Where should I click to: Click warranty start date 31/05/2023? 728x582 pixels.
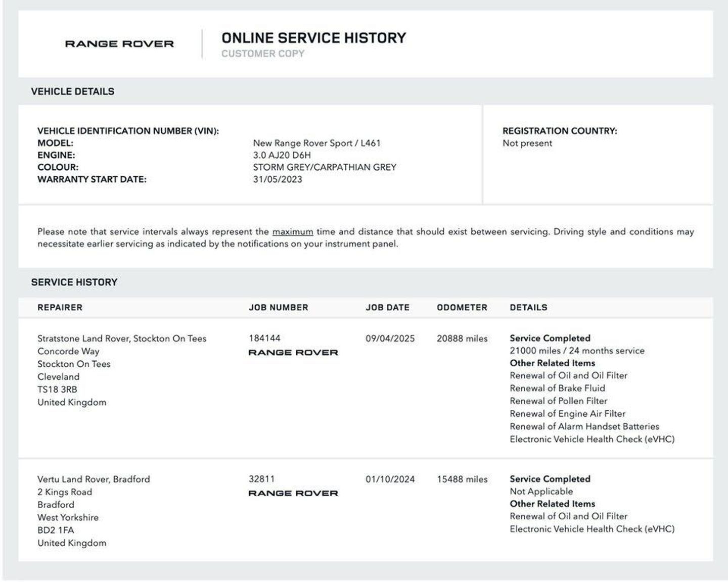point(278,179)
